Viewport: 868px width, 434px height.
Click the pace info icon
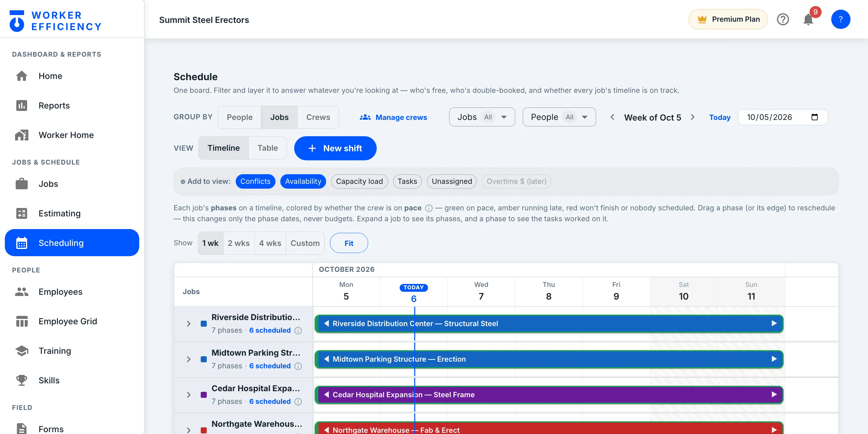pos(429,208)
